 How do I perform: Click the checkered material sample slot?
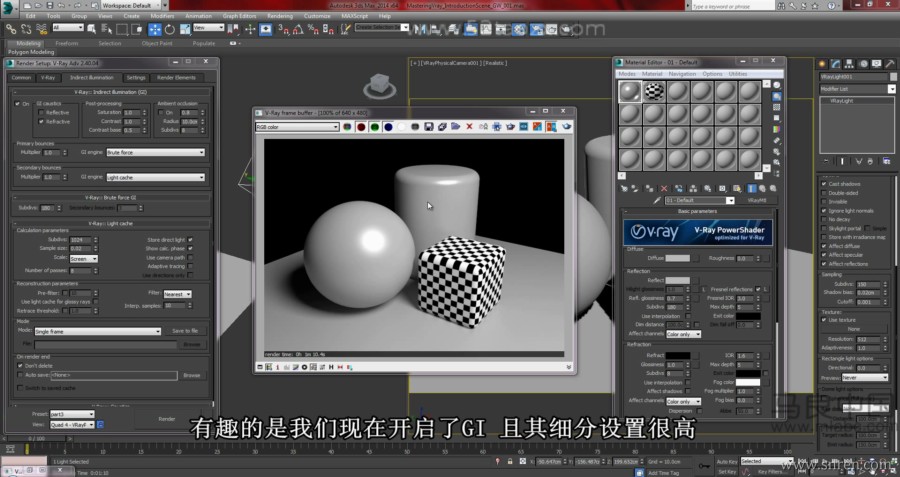point(653,91)
